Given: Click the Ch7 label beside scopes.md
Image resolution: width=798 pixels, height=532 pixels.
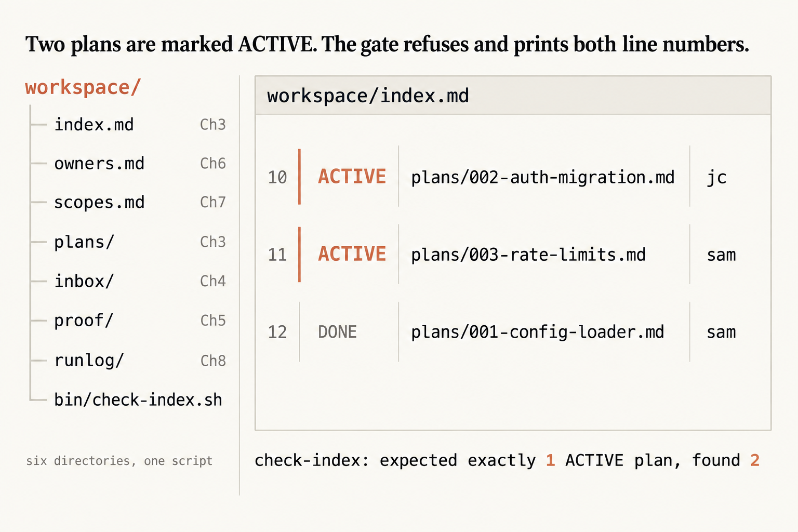Looking at the screenshot, I should coord(213,202).
